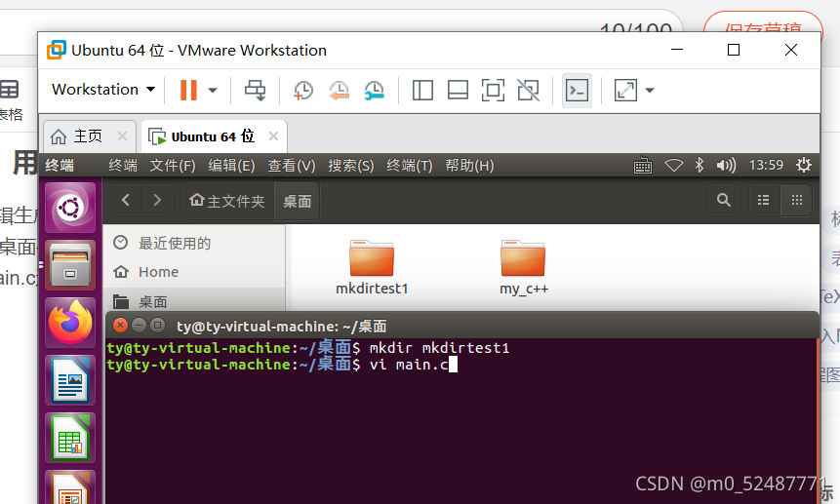The image size is (840, 504).
Task: Launch Firefox from the launcher
Action: click(70, 323)
